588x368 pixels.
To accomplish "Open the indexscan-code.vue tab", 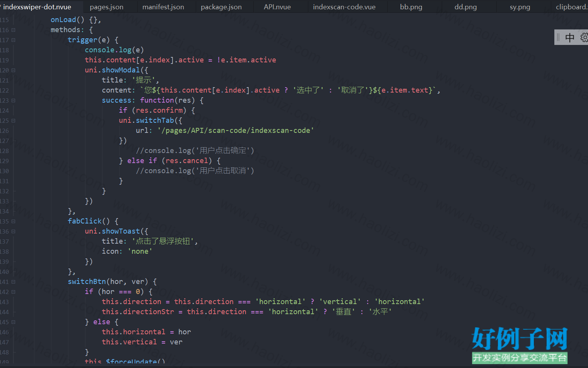I will click(344, 7).
